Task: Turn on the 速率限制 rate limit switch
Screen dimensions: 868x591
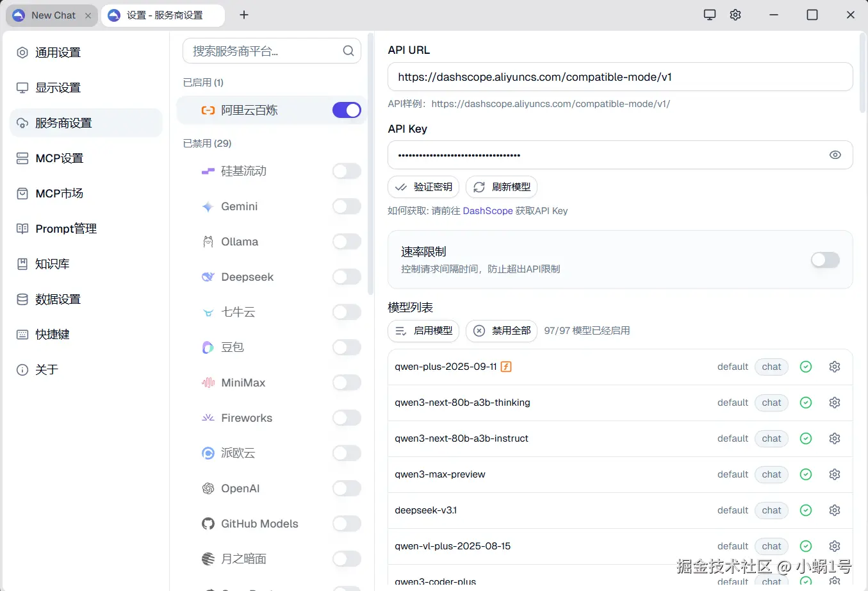Action: pyautogui.click(x=825, y=260)
